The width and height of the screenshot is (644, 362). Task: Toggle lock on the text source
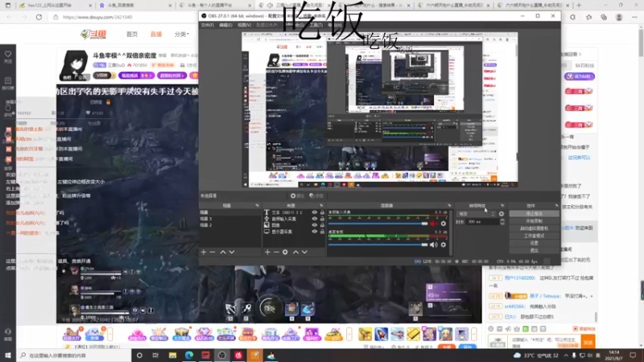coord(323,212)
